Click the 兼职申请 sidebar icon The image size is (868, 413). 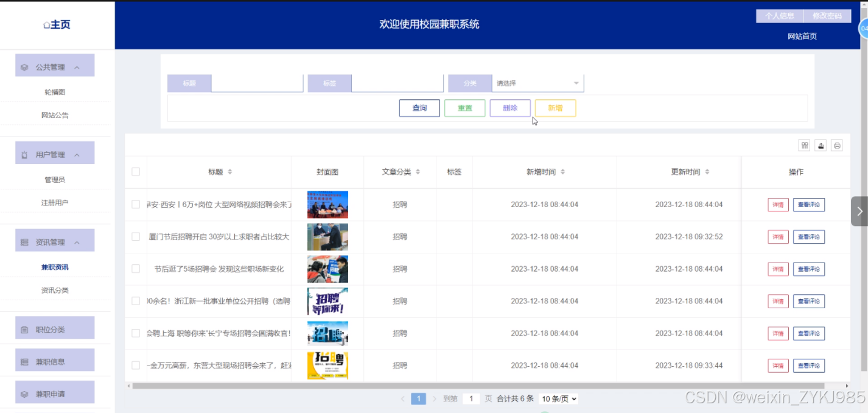coord(24,394)
